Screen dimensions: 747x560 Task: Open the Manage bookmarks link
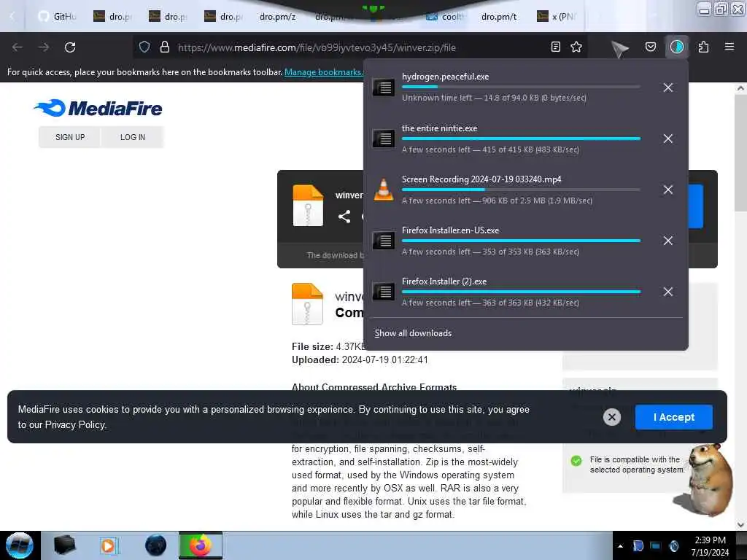(323, 72)
